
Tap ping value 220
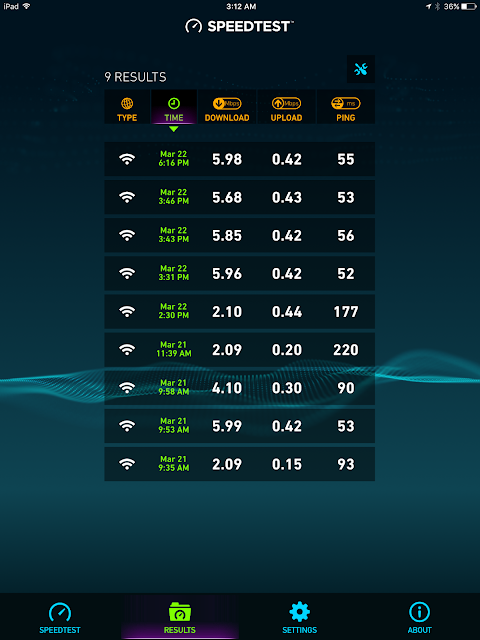click(346, 350)
